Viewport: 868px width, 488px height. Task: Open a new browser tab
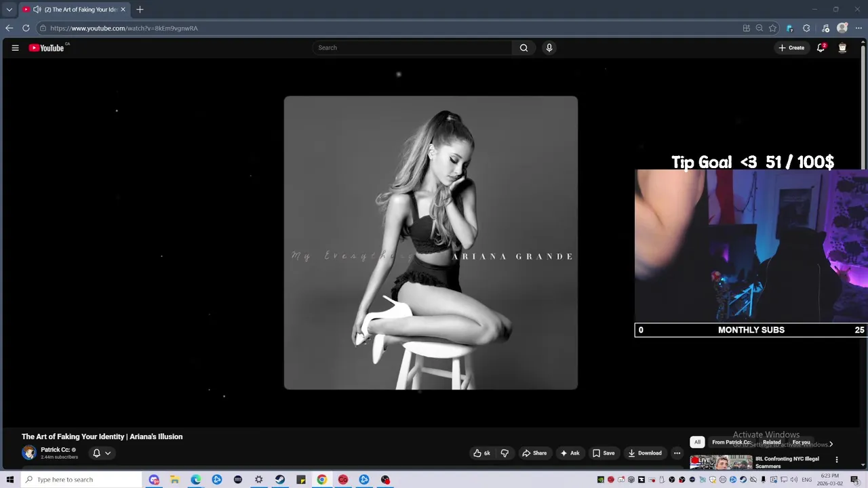coord(140,9)
